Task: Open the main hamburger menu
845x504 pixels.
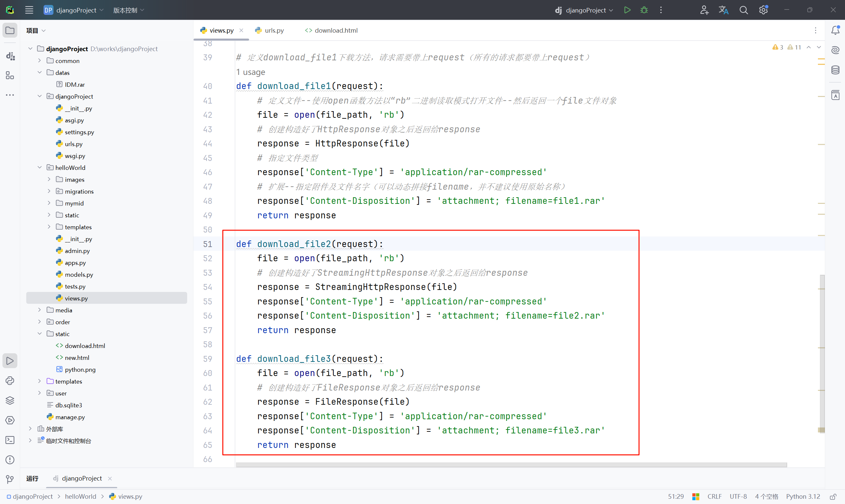Action: click(29, 10)
